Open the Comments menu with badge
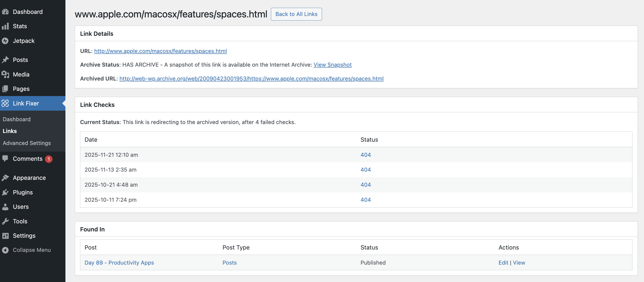The image size is (644, 282). click(28, 159)
